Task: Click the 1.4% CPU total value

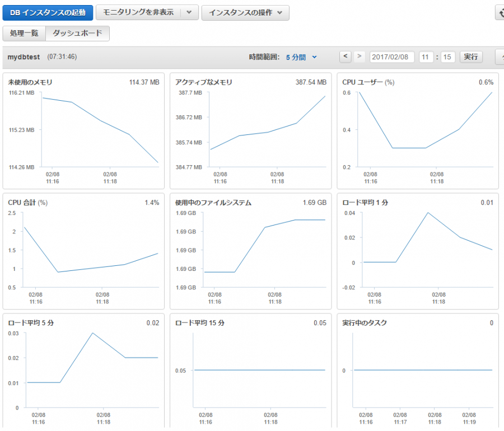Action: click(x=152, y=203)
